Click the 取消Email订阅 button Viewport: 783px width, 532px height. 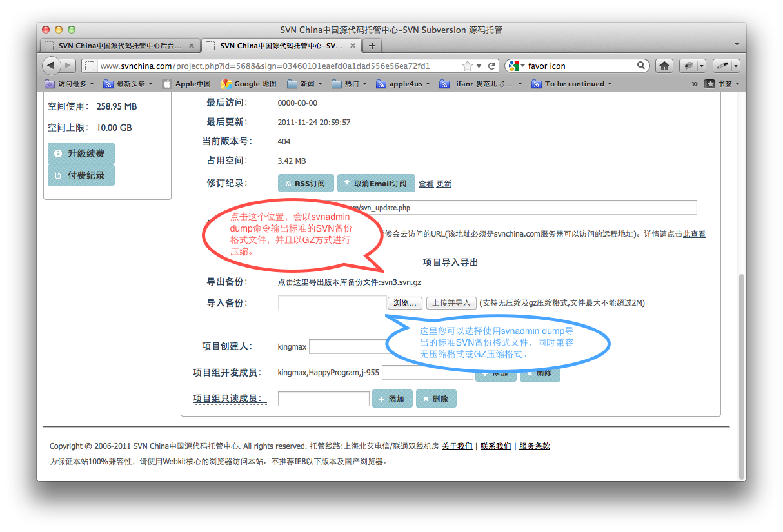(x=375, y=184)
